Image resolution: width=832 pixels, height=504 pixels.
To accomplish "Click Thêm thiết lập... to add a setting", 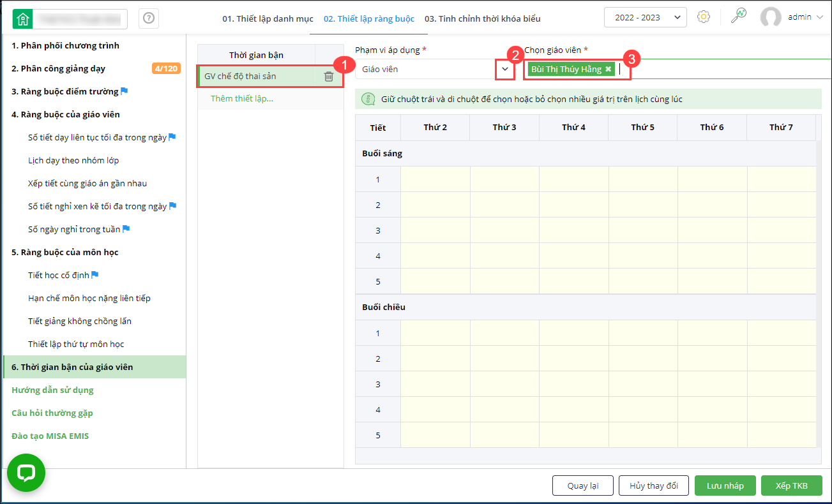I will pos(242,99).
